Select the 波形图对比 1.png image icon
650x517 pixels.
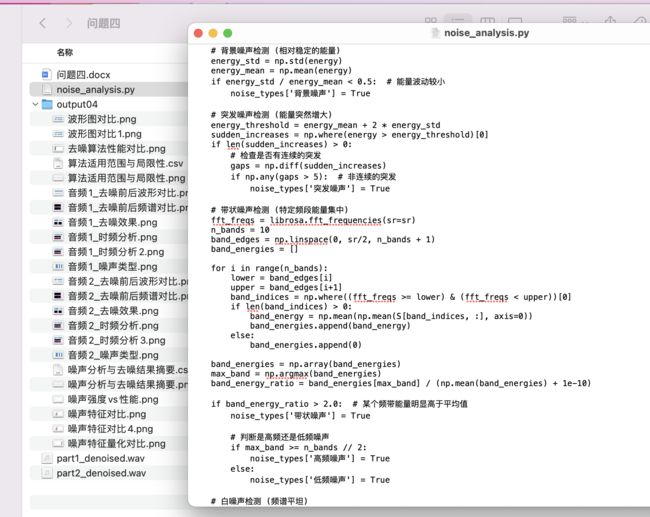[x=58, y=134]
